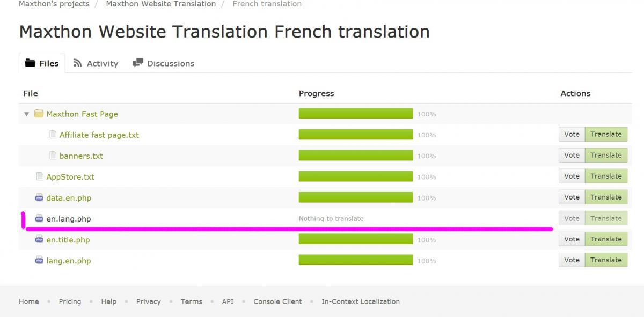
Task: Click the banners.txt file icon
Action: (x=52, y=156)
